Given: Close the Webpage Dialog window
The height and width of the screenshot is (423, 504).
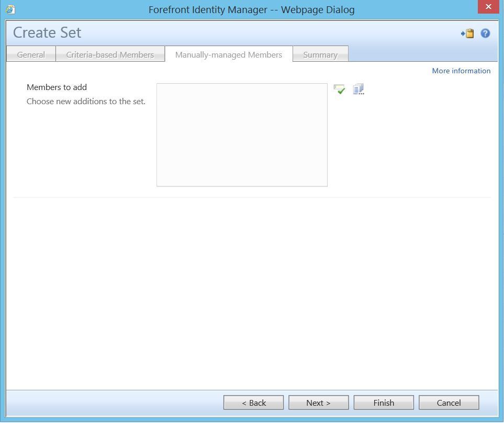Looking at the screenshot, I should [488, 7].
